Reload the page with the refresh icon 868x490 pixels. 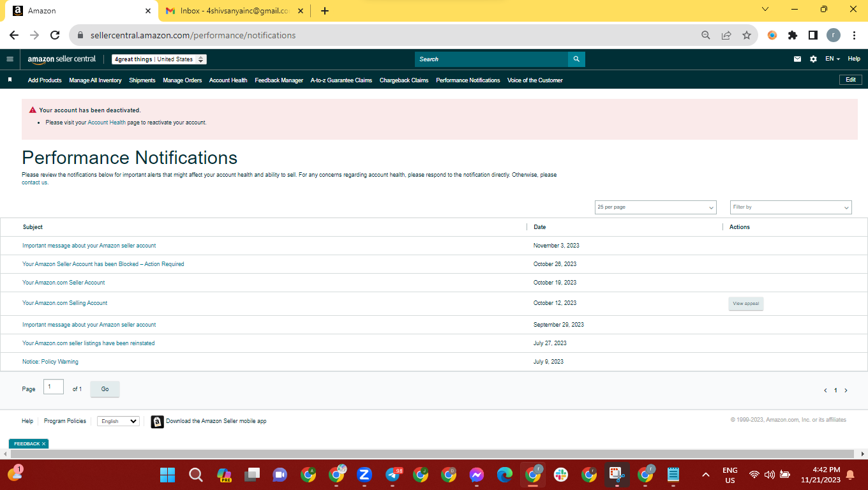pyautogui.click(x=55, y=36)
